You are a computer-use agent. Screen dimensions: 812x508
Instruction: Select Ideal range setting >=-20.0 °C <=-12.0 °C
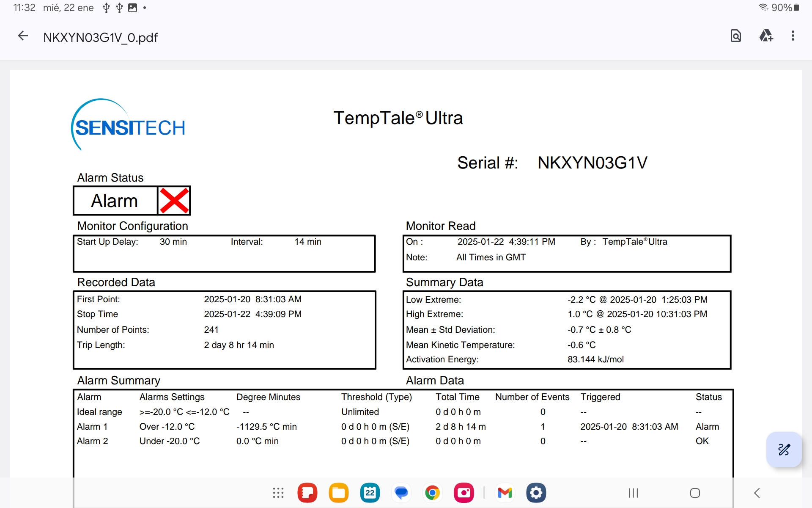tap(184, 412)
